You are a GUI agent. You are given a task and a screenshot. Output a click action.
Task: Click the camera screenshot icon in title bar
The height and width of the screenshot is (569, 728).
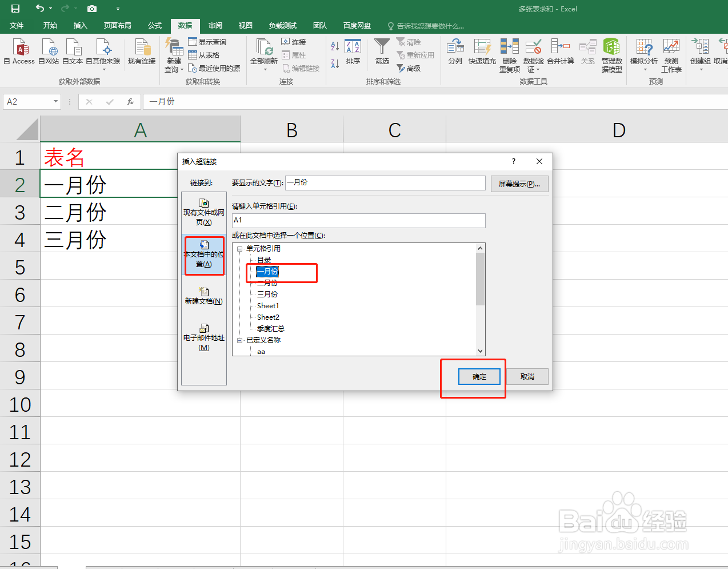91,9
